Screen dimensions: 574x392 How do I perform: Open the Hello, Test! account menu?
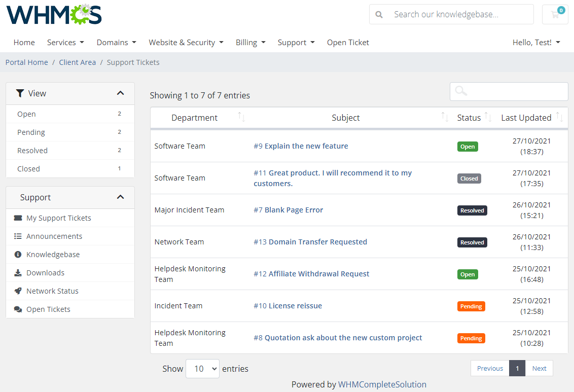(536, 42)
